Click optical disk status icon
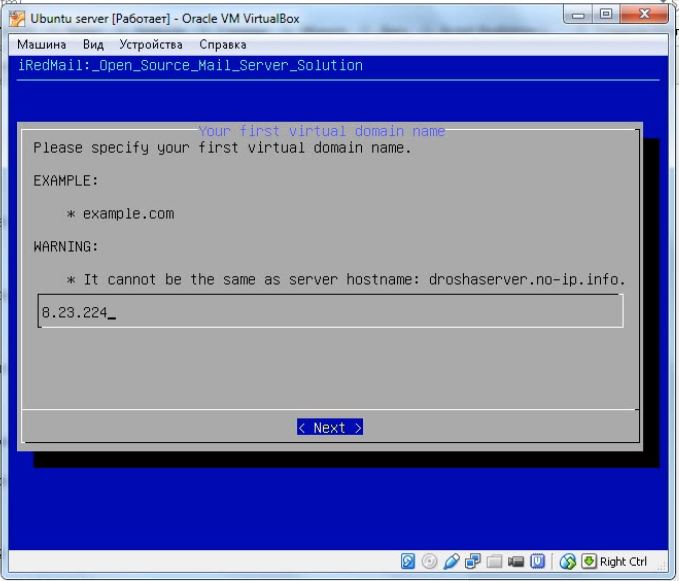Screen dimensions: 679x581 click(429, 561)
